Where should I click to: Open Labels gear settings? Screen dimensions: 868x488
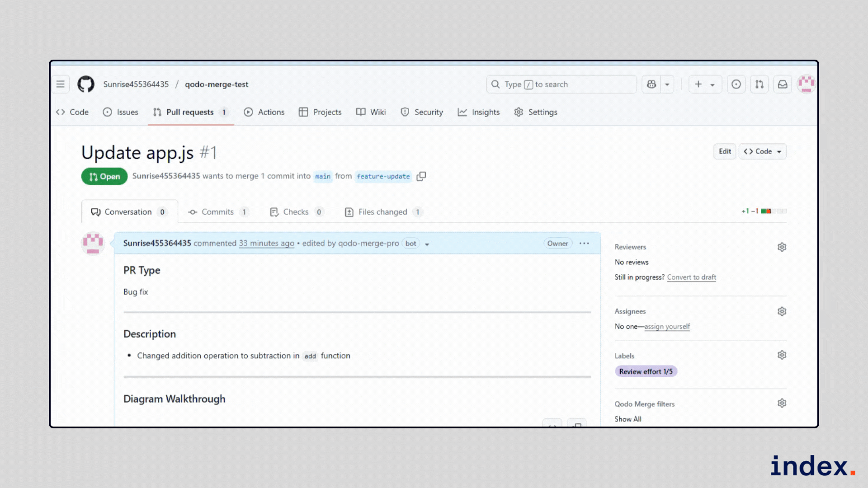click(782, 355)
